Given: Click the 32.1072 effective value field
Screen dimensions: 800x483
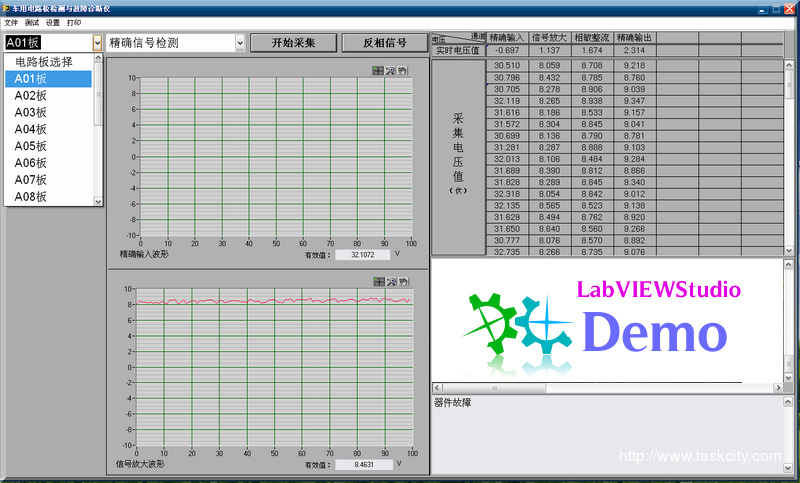Looking at the screenshot, I should pyautogui.click(x=361, y=254).
